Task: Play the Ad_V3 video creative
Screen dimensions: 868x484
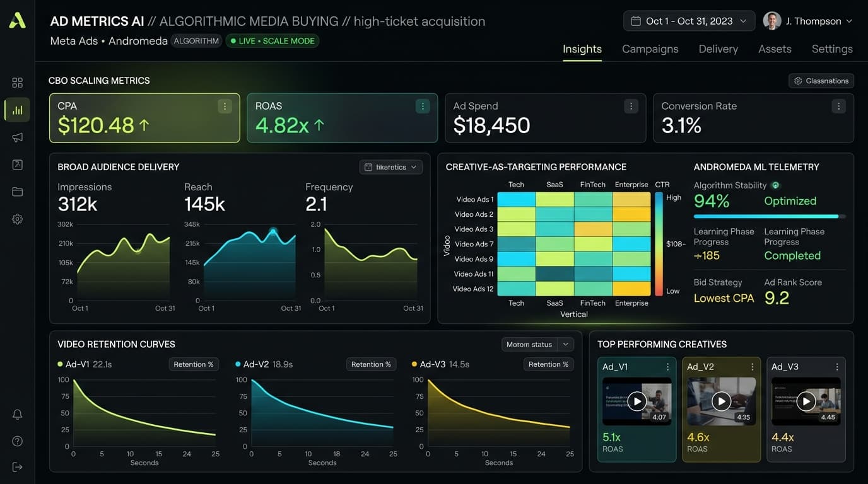Action: click(x=806, y=401)
